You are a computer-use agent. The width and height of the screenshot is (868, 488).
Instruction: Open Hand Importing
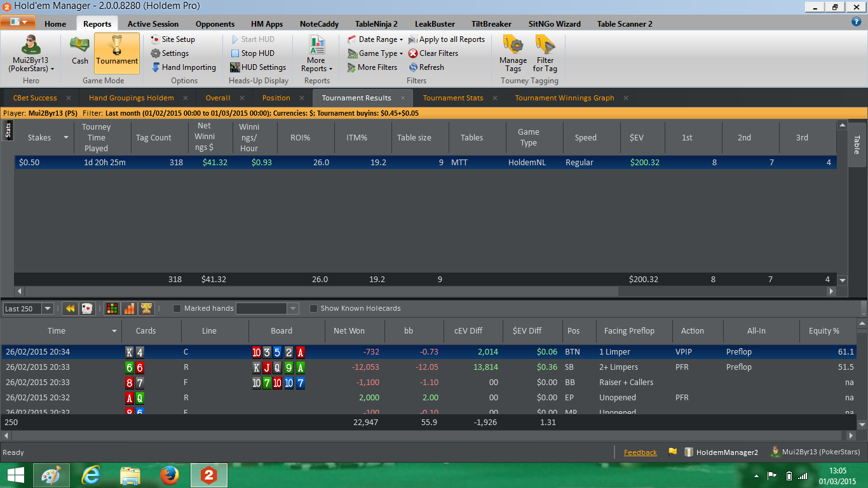pos(184,67)
